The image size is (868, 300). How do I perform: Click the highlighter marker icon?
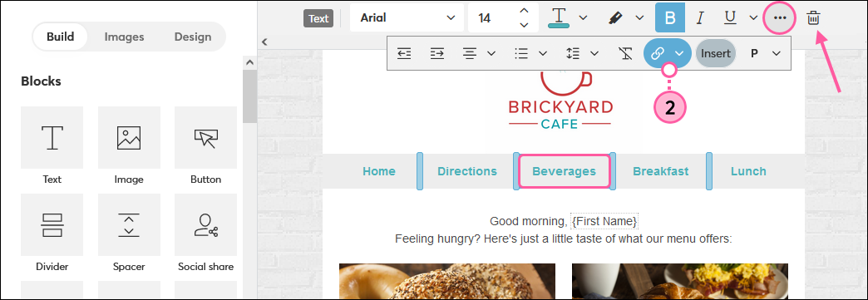(616, 17)
